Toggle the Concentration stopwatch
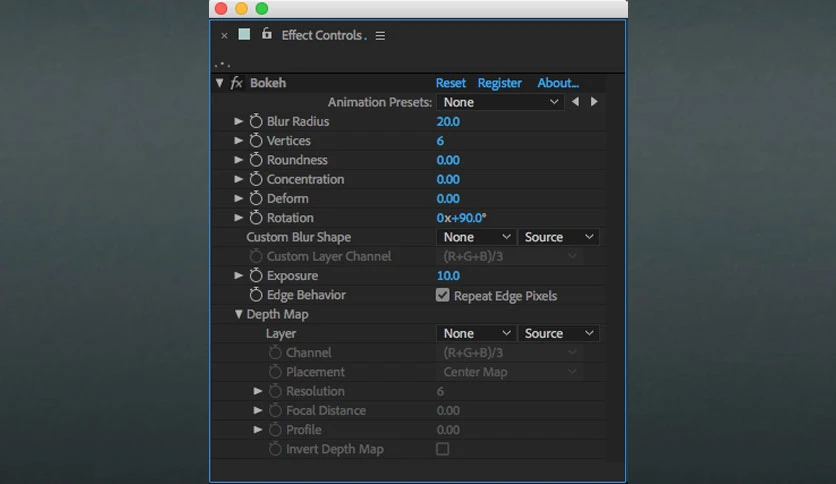836x484 pixels. coord(256,179)
